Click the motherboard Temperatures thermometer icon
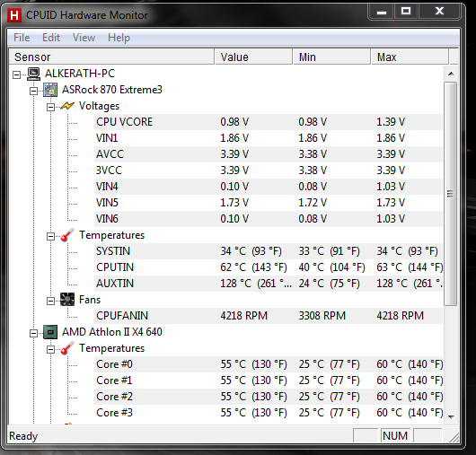Image resolution: width=476 pixels, height=455 pixels. coord(67,235)
